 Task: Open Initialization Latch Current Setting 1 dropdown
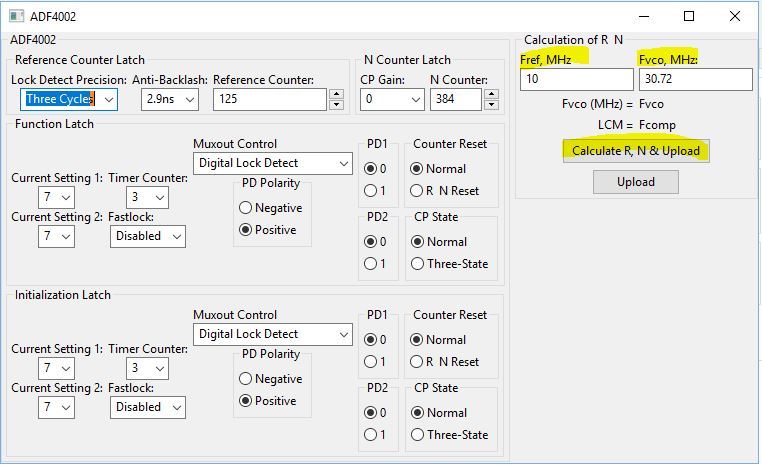(56, 368)
